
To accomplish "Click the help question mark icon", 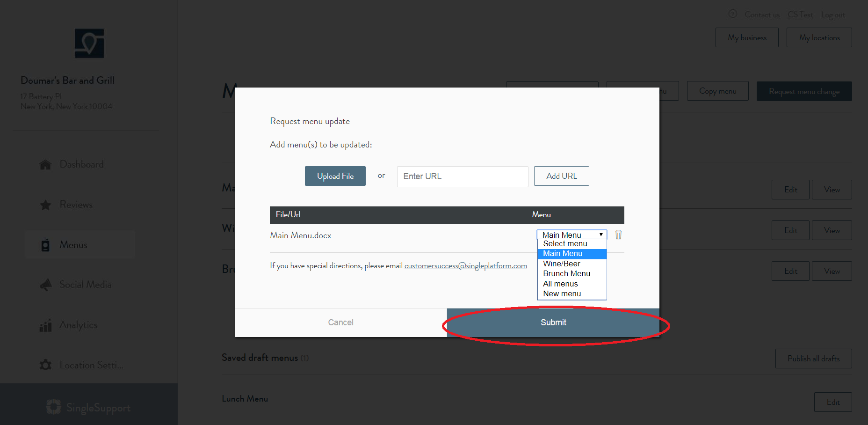I will [x=733, y=15].
